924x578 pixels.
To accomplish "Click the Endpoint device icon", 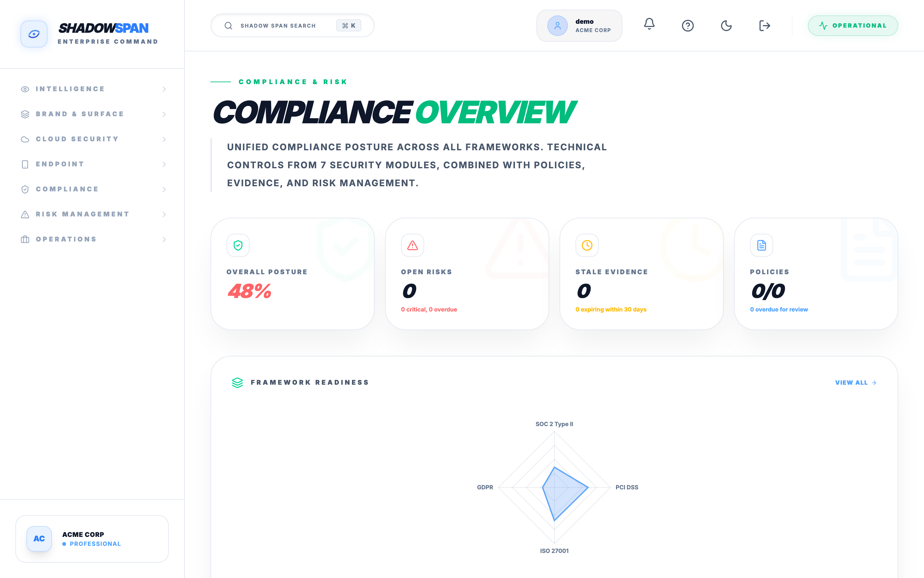I will [25, 164].
